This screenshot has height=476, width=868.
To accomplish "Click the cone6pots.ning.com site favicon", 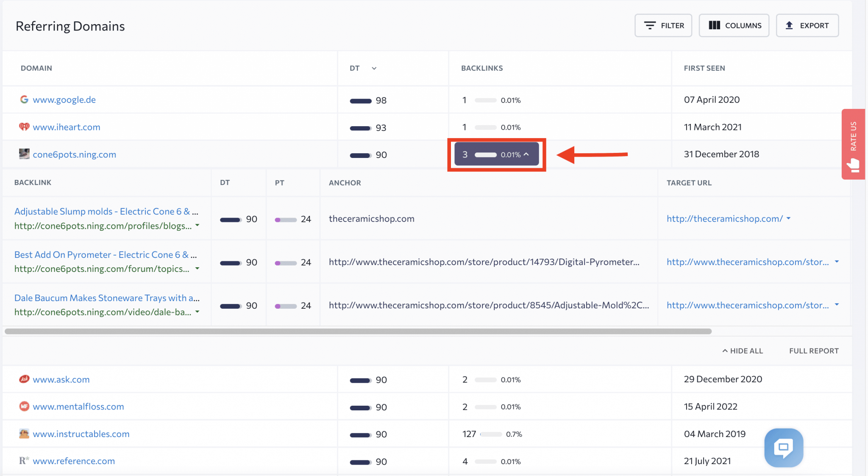I will (24, 154).
